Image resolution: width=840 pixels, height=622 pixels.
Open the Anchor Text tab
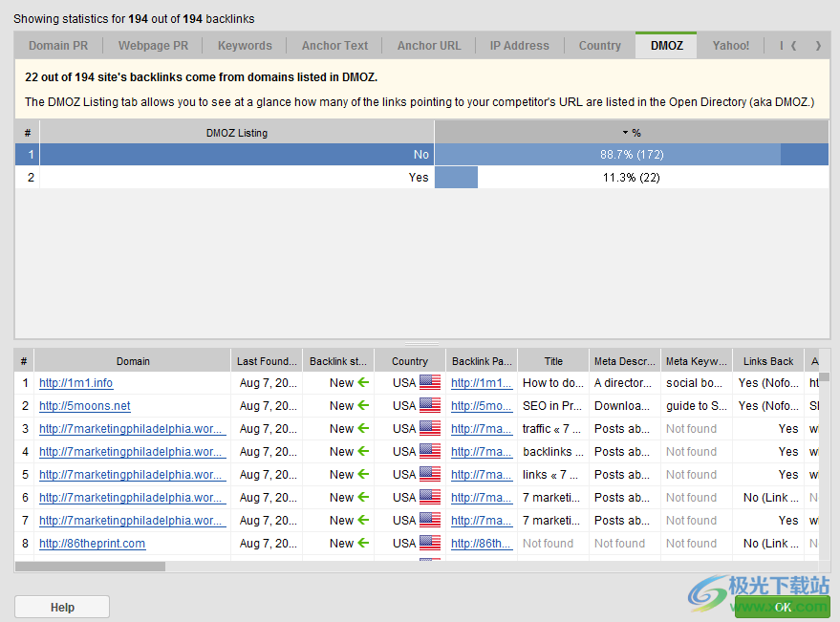(334, 46)
